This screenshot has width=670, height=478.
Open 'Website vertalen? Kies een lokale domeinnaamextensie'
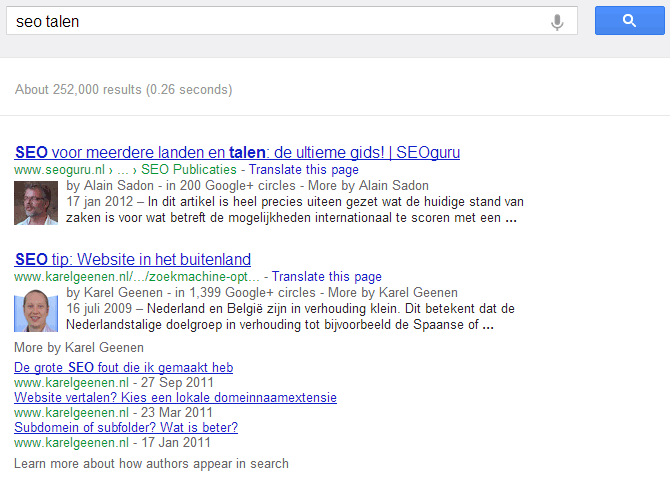pos(175,397)
